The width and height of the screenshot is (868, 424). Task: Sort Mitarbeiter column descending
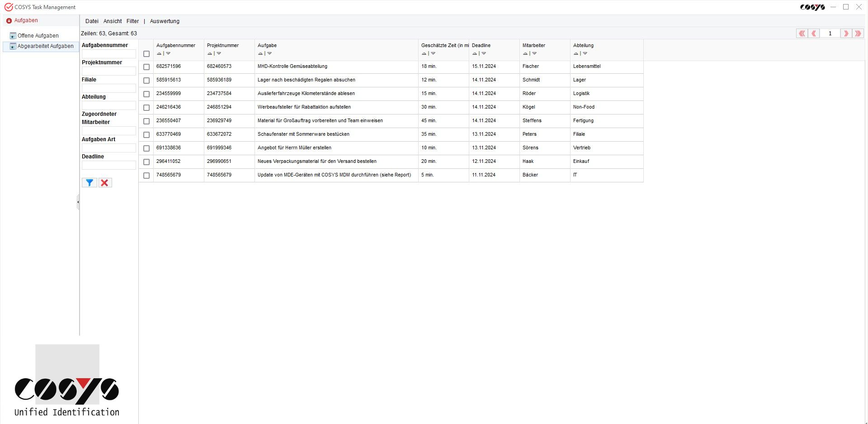point(534,53)
